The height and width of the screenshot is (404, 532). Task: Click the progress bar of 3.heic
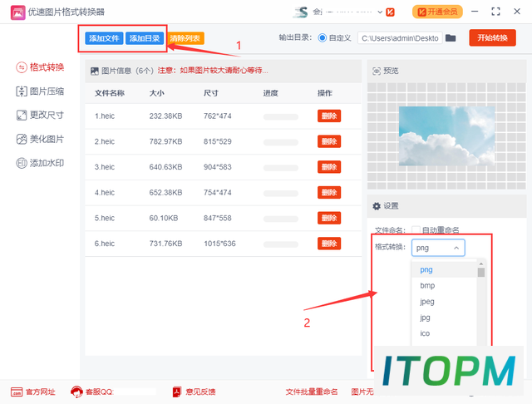(x=281, y=168)
